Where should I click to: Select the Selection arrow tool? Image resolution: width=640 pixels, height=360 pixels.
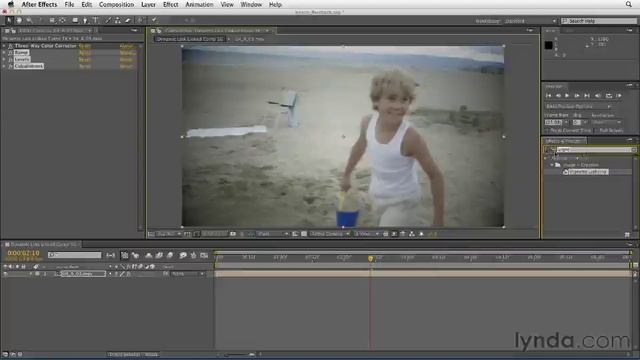[x=9, y=20]
